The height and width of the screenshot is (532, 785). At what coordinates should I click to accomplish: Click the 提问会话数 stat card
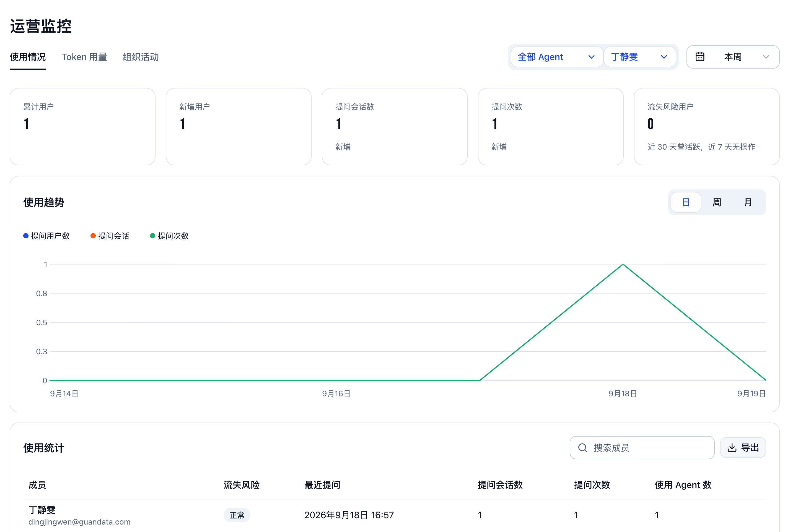coord(395,127)
